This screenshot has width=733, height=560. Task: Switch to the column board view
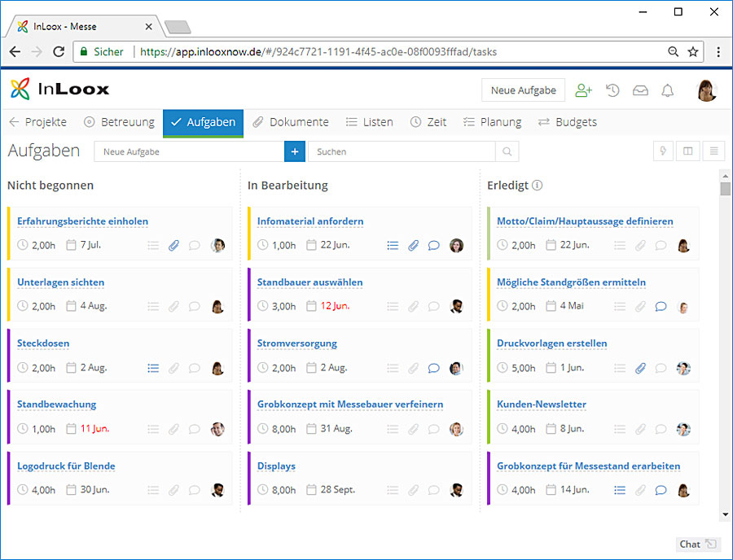point(688,151)
